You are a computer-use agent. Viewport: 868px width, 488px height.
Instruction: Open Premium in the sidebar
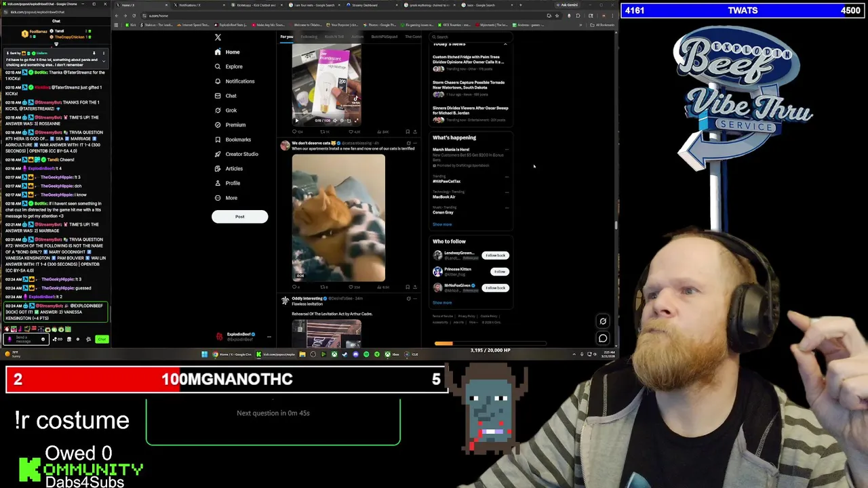[230, 125]
